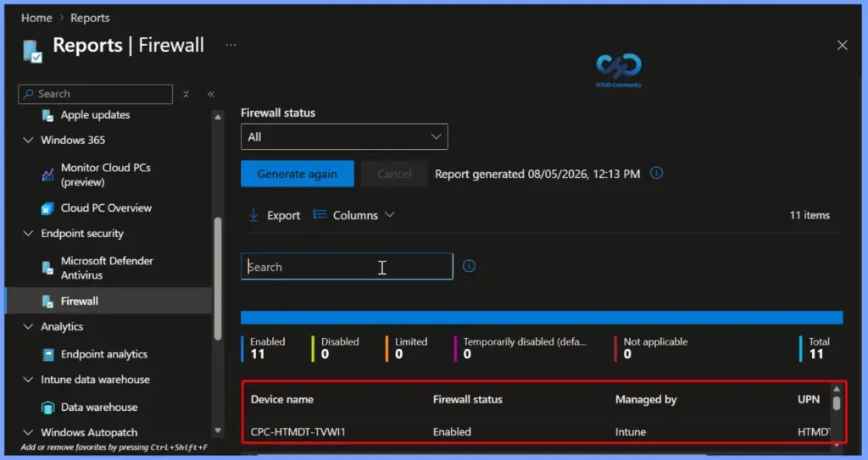Screen dimensions: 868x460
Task: Open Cloud PC Overview report
Action: (x=106, y=208)
